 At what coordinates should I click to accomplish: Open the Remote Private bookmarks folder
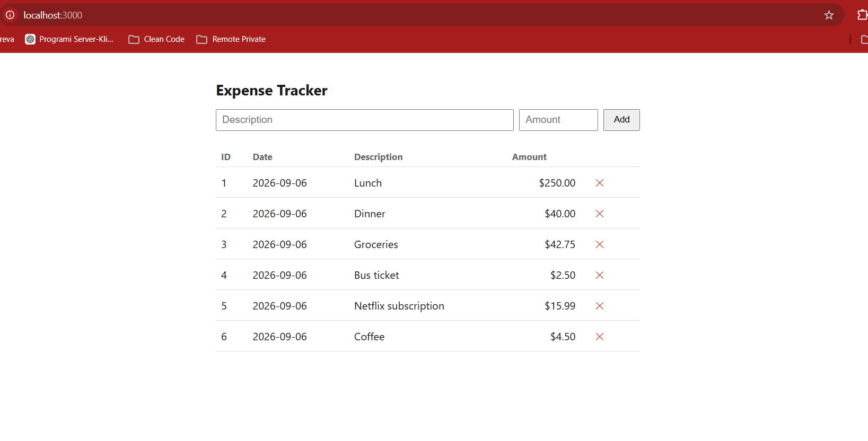[231, 39]
